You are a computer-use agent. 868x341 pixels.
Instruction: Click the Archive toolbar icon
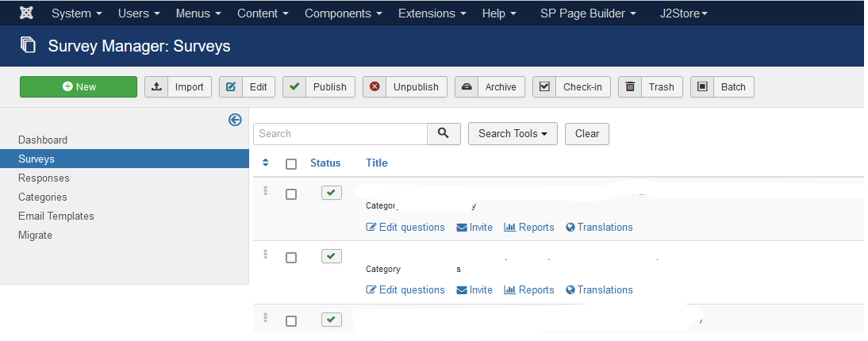pyautogui.click(x=467, y=86)
